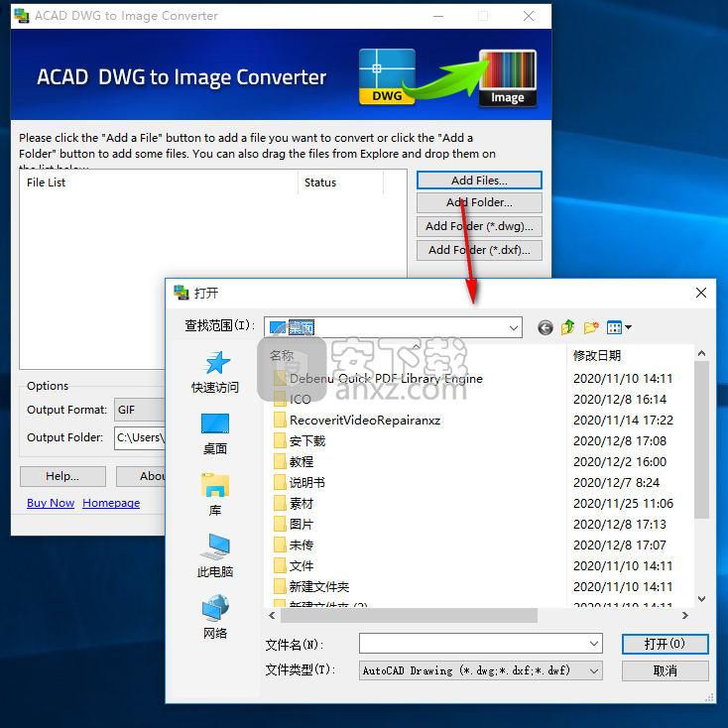Click folder icon beside 说明书
The image size is (728, 728).
280,482
